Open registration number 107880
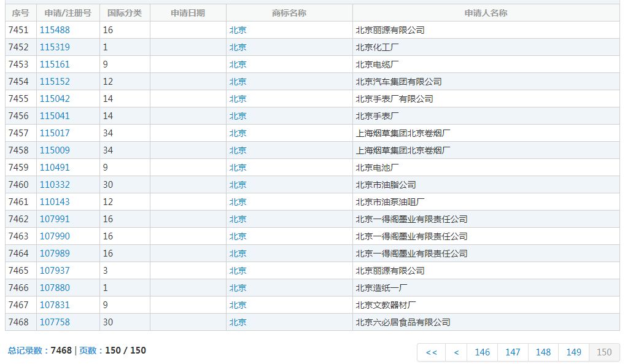The image size is (625, 364). [x=55, y=287]
